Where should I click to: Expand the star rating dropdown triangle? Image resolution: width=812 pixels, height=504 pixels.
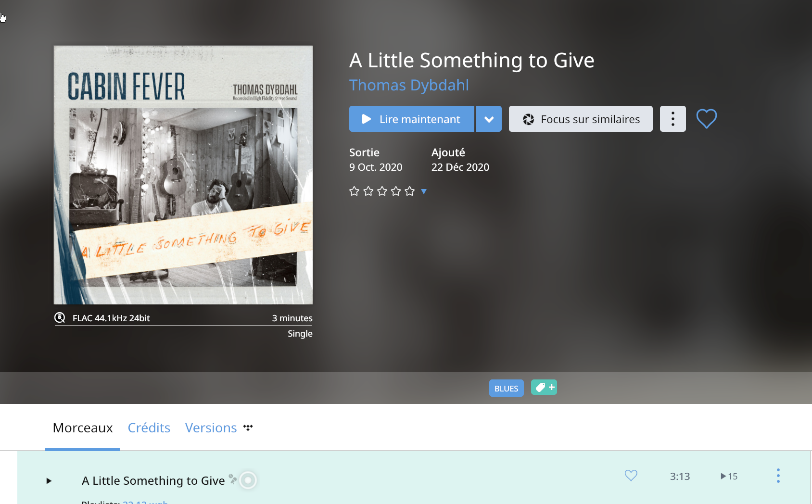424,191
